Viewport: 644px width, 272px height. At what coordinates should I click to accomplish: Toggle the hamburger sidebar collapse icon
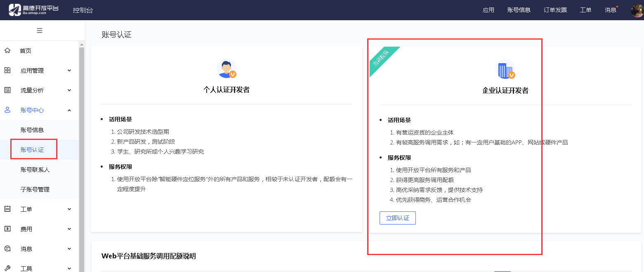coord(40,31)
